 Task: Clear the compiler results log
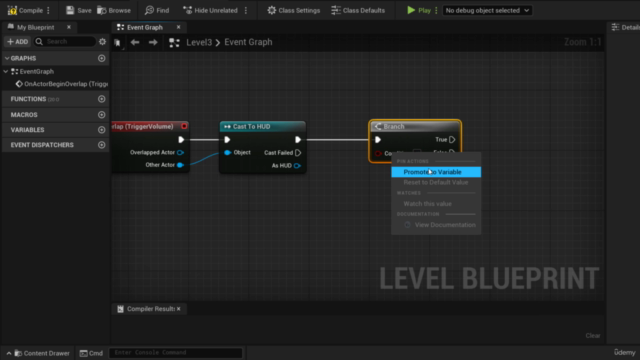tap(593, 336)
